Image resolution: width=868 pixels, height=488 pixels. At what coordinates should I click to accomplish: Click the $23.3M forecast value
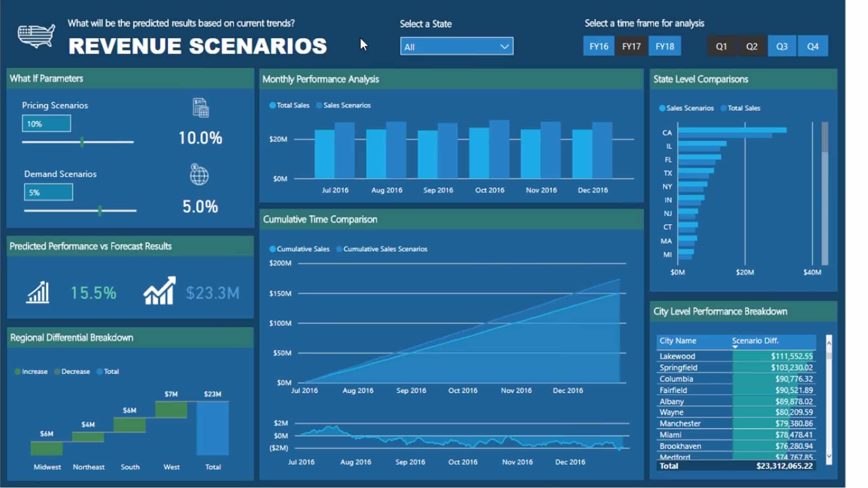(212, 293)
